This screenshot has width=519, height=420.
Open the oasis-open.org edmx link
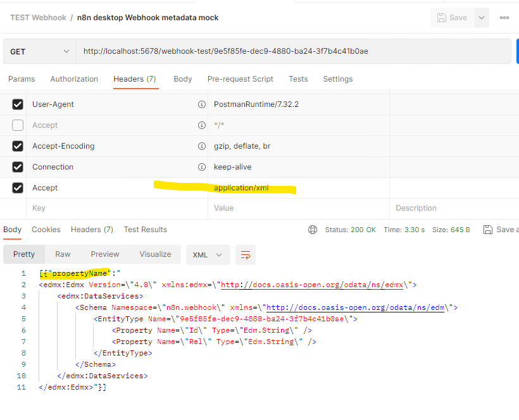[x=315, y=284]
